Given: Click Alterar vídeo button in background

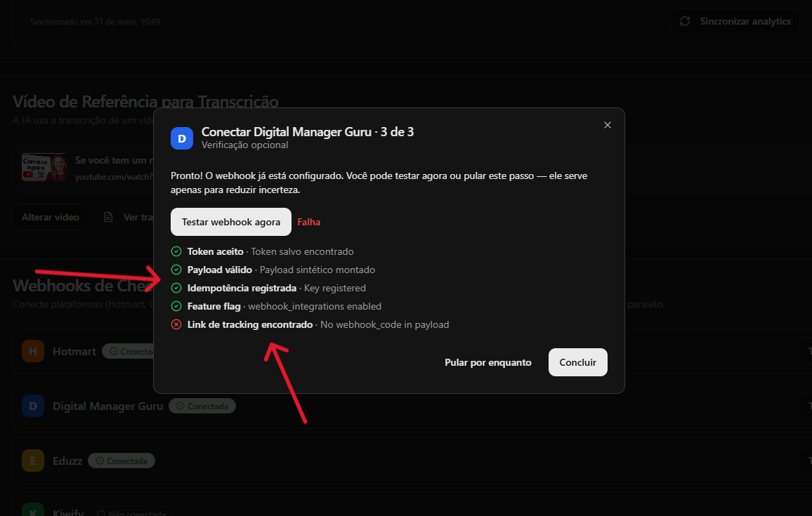Looking at the screenshot, I should pos(51,218).
